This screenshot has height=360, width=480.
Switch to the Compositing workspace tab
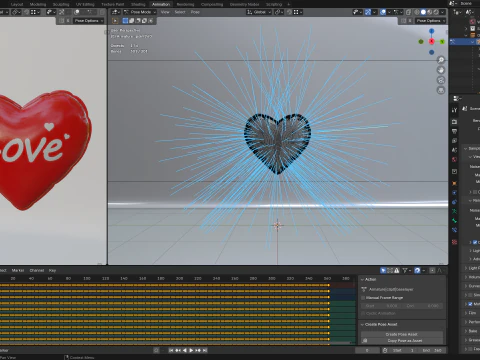pos(212,4)
